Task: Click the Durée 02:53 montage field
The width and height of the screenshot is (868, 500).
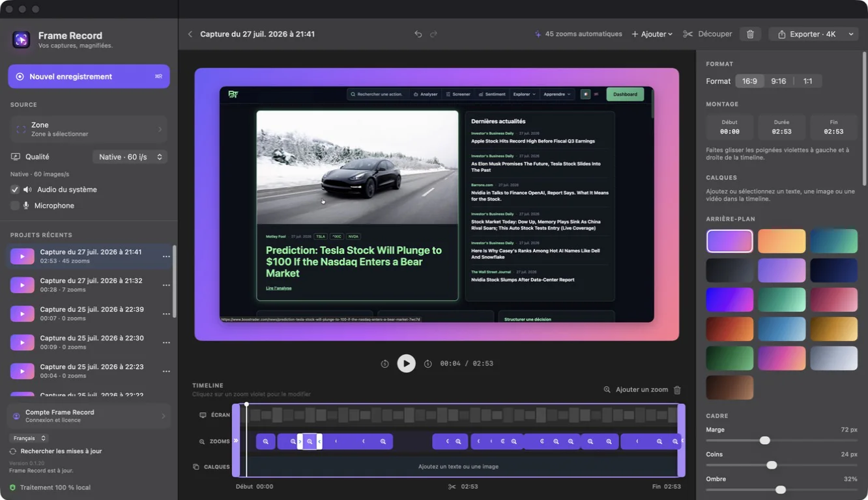Action: click(x=781, y=127)
